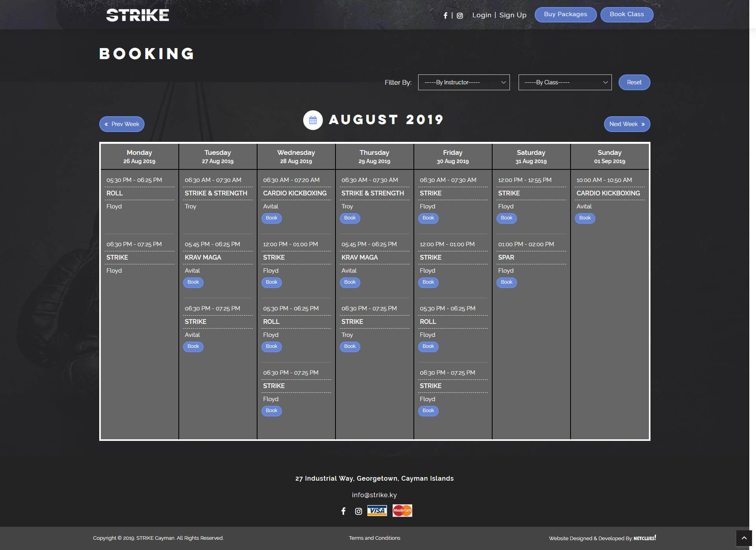Book Wednesday 12:00 PM Strike class

272,282
